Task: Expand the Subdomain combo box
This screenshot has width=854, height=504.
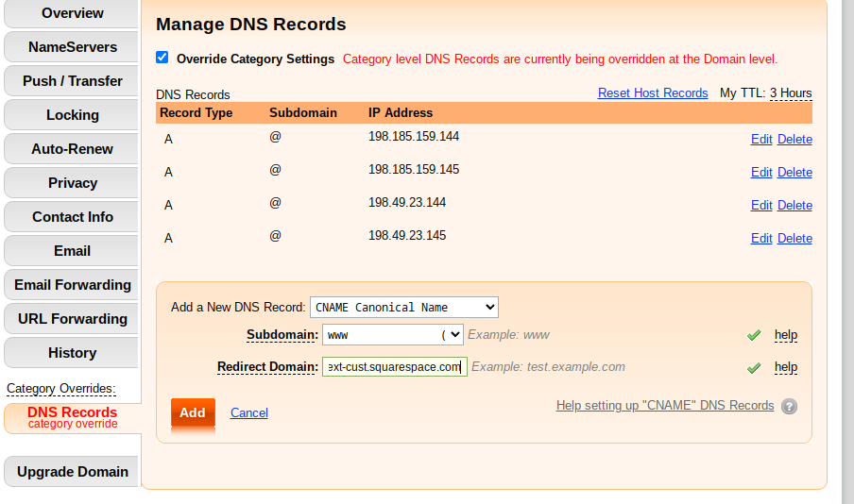Action: point(453,334)
